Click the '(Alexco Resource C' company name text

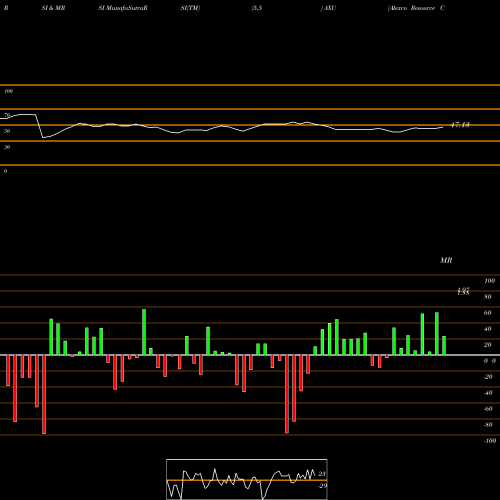[x=416, y=8]
